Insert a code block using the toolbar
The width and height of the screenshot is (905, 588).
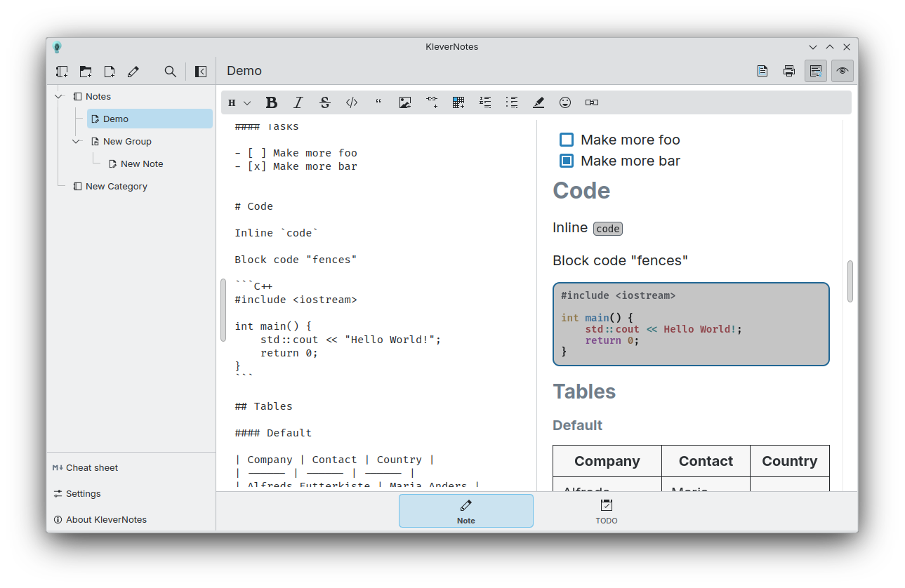352,102
